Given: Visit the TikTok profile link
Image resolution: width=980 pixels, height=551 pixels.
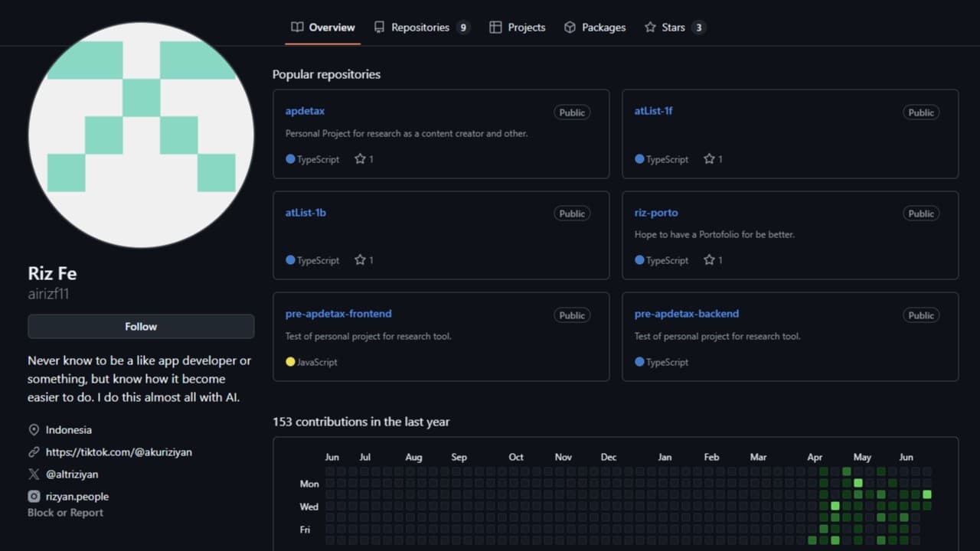Looking at the screenshot, I should (x=118, y=452).
